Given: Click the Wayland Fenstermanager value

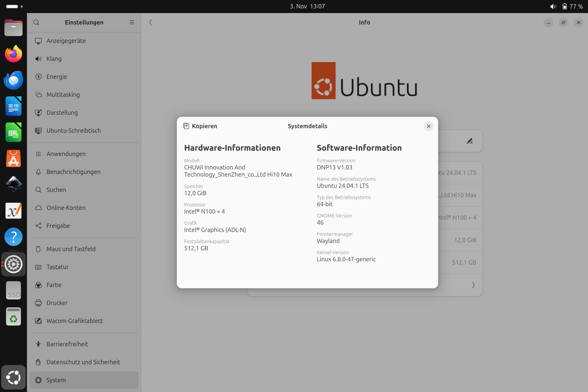Looking at the screenshot, I should pos(328,241).
